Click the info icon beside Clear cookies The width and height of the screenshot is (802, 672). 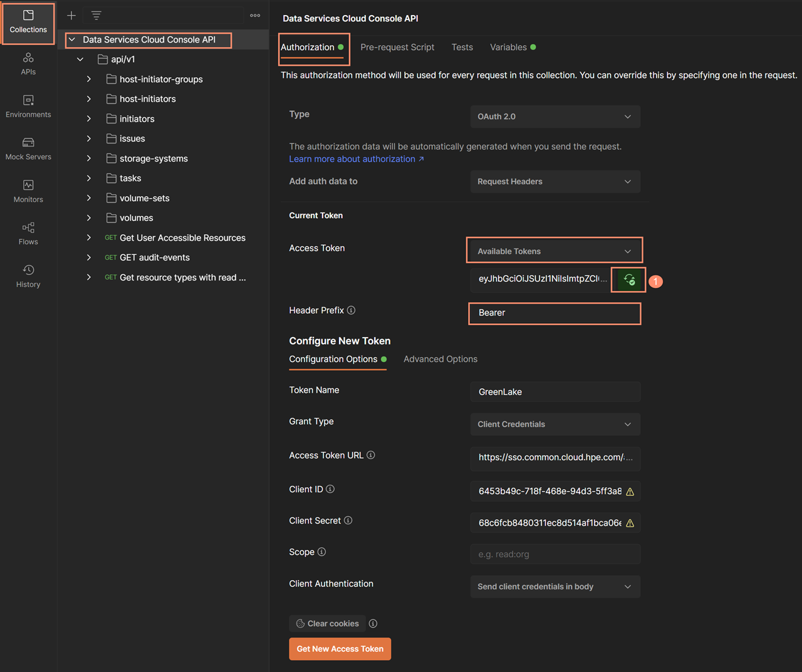tap(373, 624)
